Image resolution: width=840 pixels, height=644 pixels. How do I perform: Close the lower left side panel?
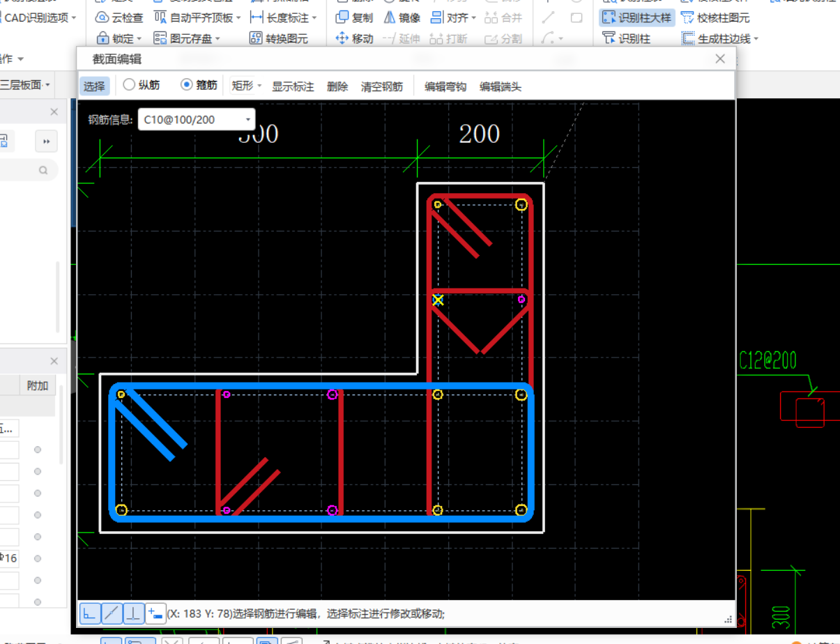click(54, 361)
